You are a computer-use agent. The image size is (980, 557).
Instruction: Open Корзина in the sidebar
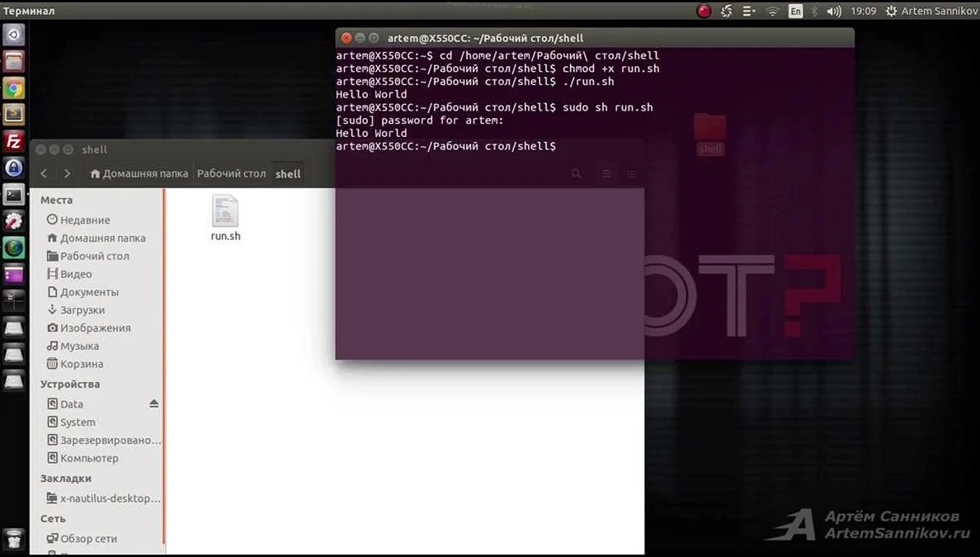click(x=75, y=364)
